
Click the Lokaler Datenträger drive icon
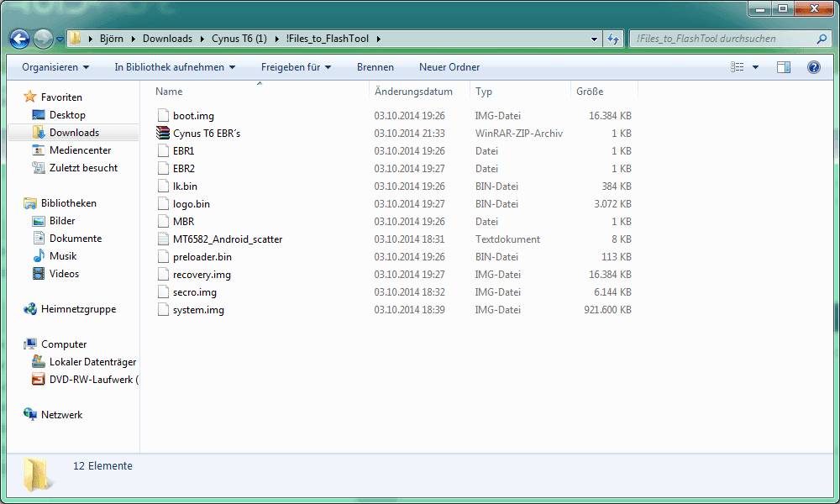tap(39, 362)
